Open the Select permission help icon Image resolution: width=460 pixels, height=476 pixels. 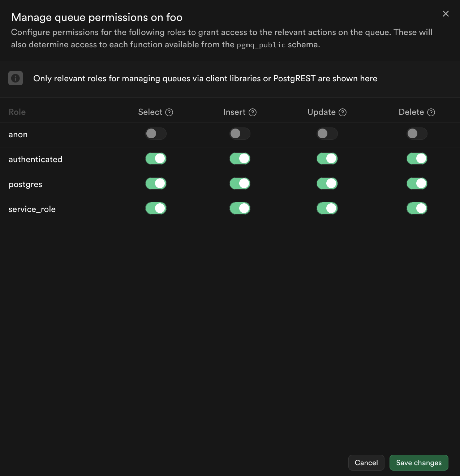[169, 112]
